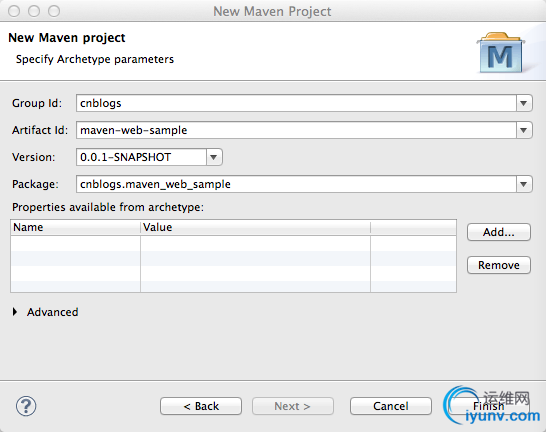Viewport: 546px width, 432px height.
Task: Open the Artifact Id dropdown arrow
Action: click(523, 130)
